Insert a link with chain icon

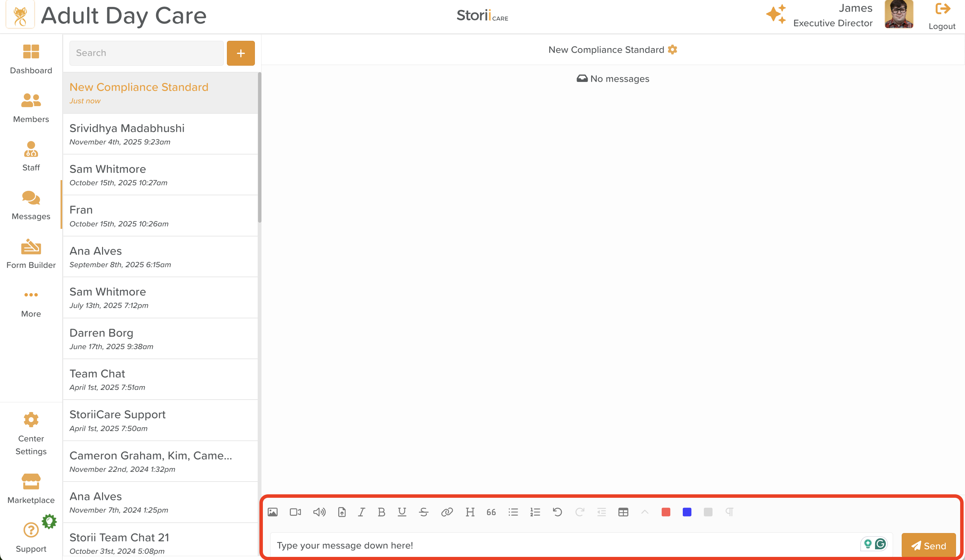447,512
